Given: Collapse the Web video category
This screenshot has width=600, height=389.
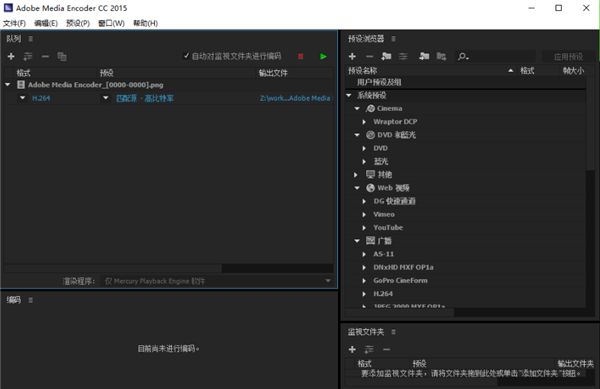Looking at the screenshot, I should [x=357, y=188].
